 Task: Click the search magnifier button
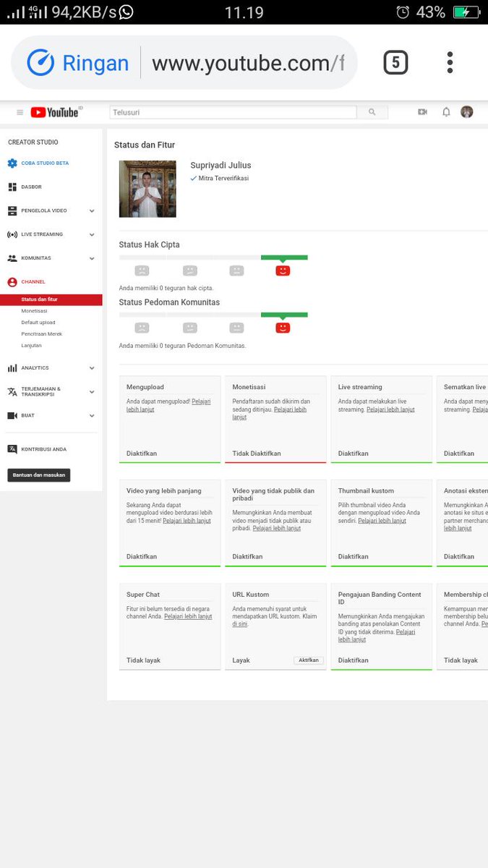[x=372, y=112]
